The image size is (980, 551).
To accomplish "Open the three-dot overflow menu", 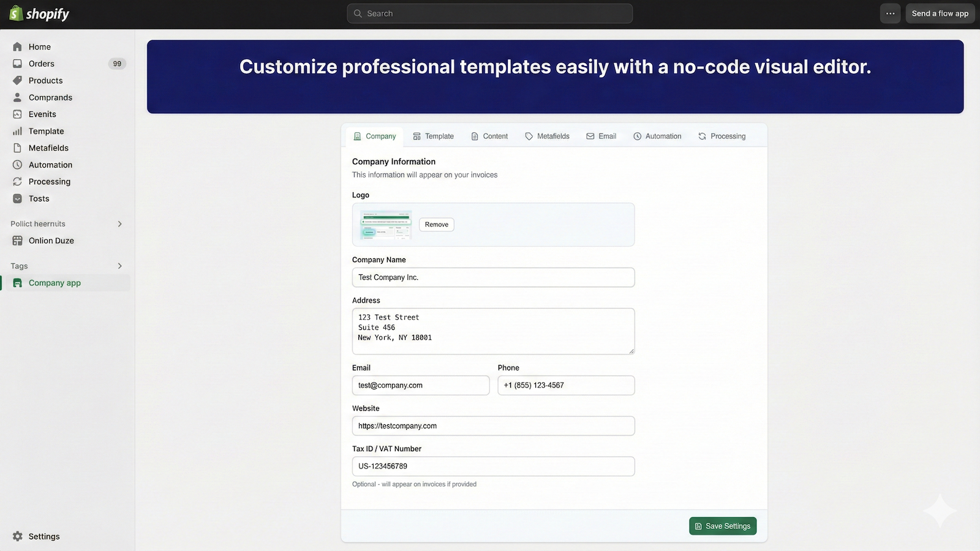I will click(x=890, y=13).
